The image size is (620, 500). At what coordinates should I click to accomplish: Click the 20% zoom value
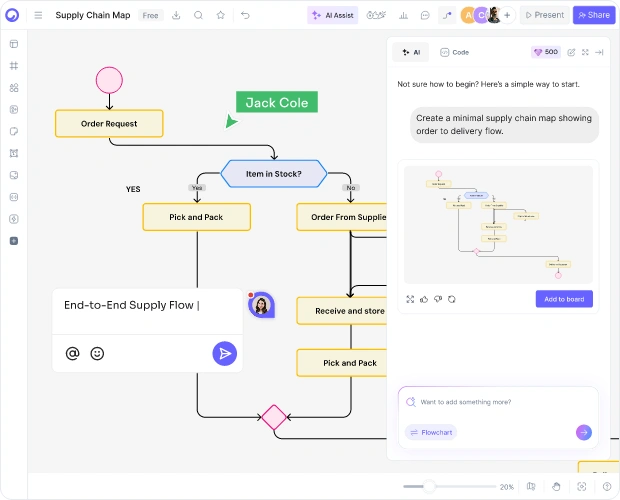coord(507,487)
